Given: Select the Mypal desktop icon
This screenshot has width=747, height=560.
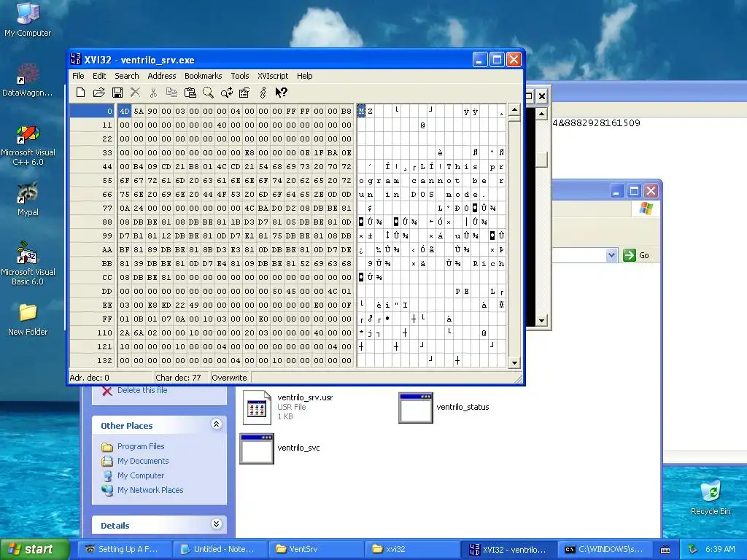Looking at the screenshot, I should [28, 199].
